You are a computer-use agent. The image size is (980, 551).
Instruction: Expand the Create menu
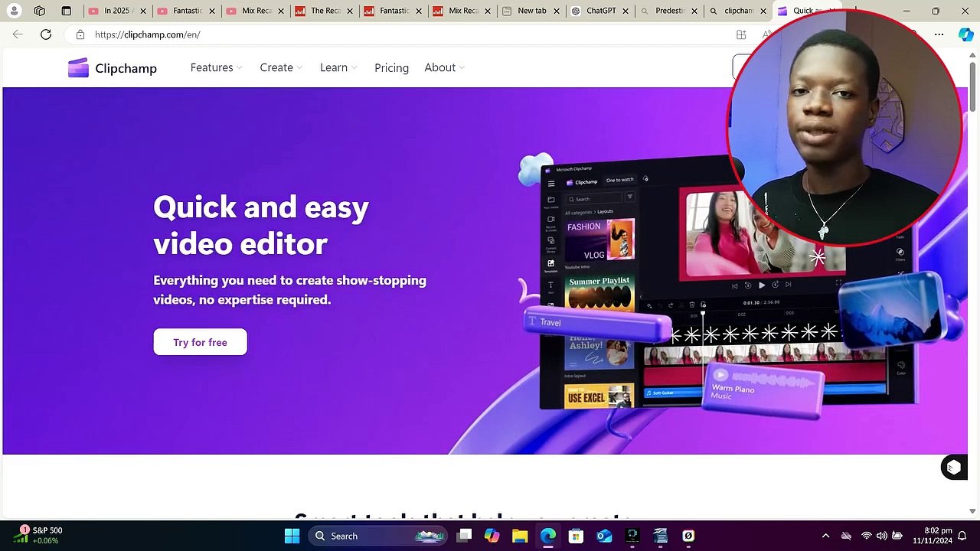pos(281,67)
